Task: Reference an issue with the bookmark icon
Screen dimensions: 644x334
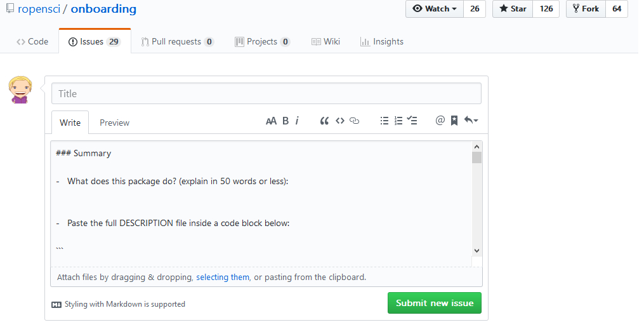Action: pos(454,121)
